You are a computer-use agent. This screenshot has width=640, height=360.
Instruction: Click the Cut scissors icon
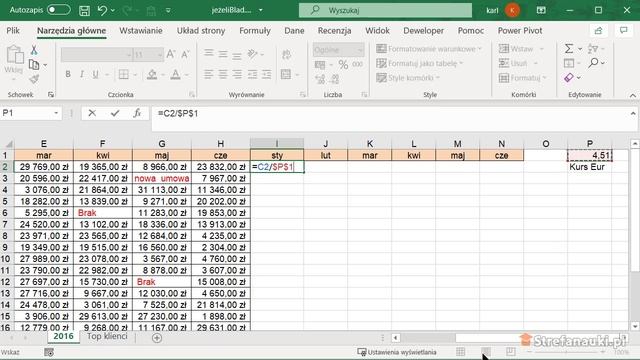point(34,50)
